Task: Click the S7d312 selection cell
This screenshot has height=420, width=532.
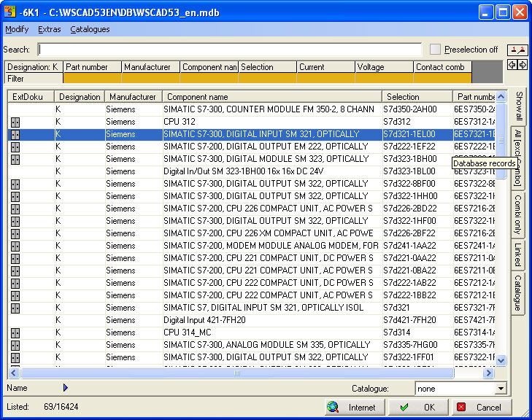Action: [417, 122]
